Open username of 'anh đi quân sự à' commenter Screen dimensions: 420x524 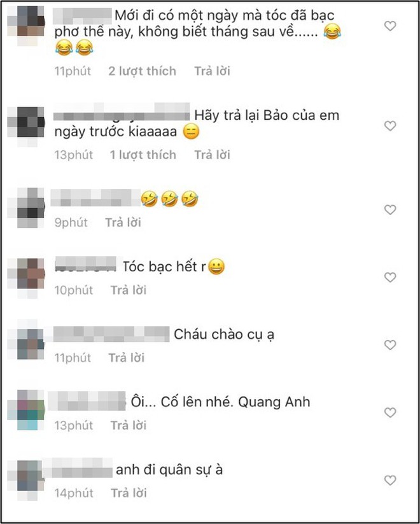78,468
